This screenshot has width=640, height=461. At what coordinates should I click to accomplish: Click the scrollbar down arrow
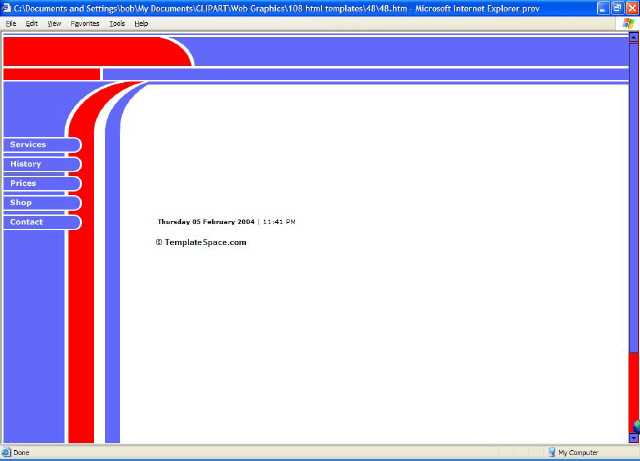point(634,438)
